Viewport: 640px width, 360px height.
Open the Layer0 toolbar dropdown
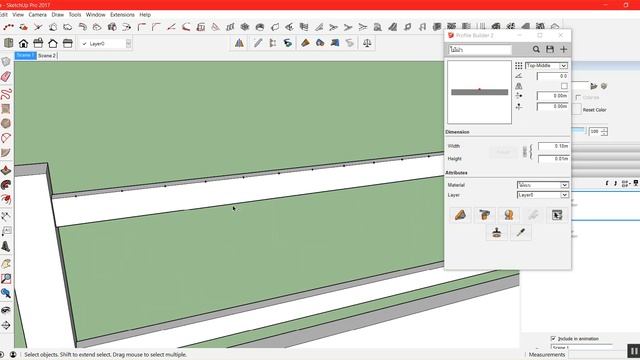pos(106,43)
